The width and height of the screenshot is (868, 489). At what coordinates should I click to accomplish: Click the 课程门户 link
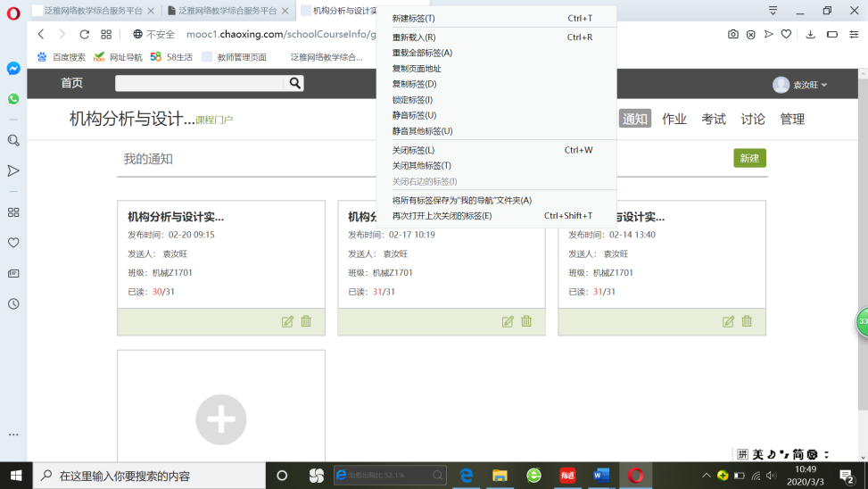pyautogui.click(x=214, y=120)
